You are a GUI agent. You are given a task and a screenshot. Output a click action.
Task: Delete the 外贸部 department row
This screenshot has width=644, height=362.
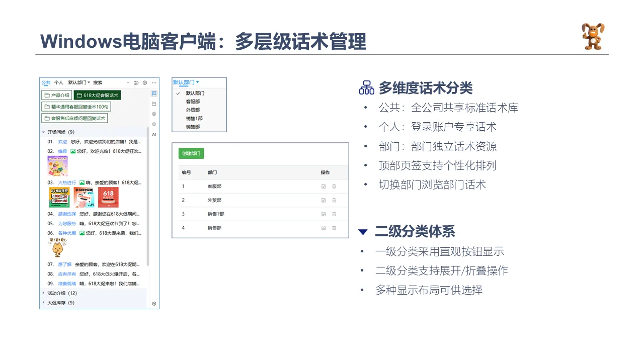[334, 200]
